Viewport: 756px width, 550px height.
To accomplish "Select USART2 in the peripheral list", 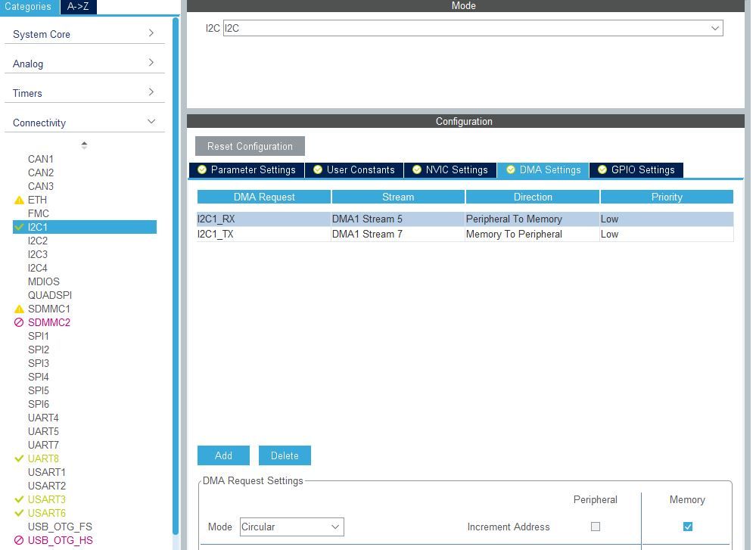I will pyautogui.click(x=47, y=486).
